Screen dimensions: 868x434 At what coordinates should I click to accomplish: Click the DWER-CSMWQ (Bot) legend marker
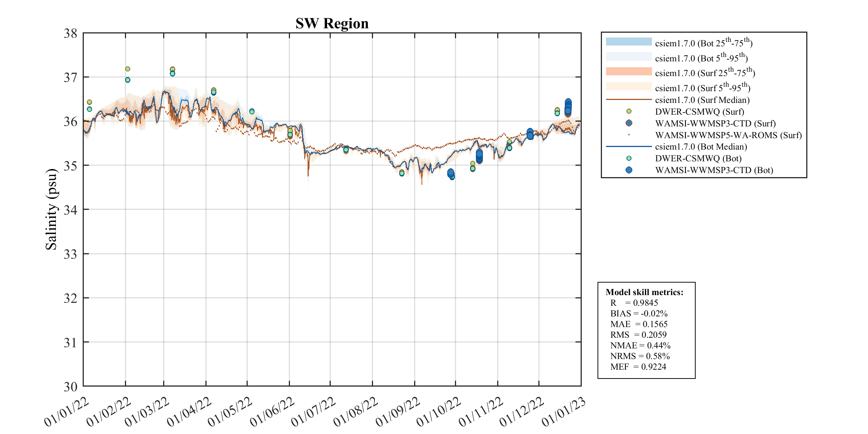click(x=629, y=158)
